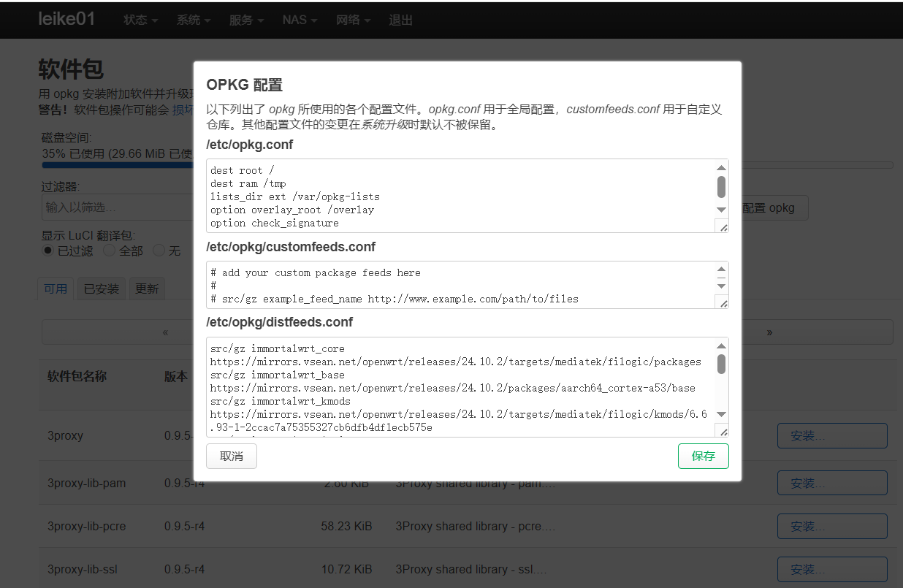Open the 系统 dropdown menu
This screenshot has width=903, height=588.
coord(188,20)
